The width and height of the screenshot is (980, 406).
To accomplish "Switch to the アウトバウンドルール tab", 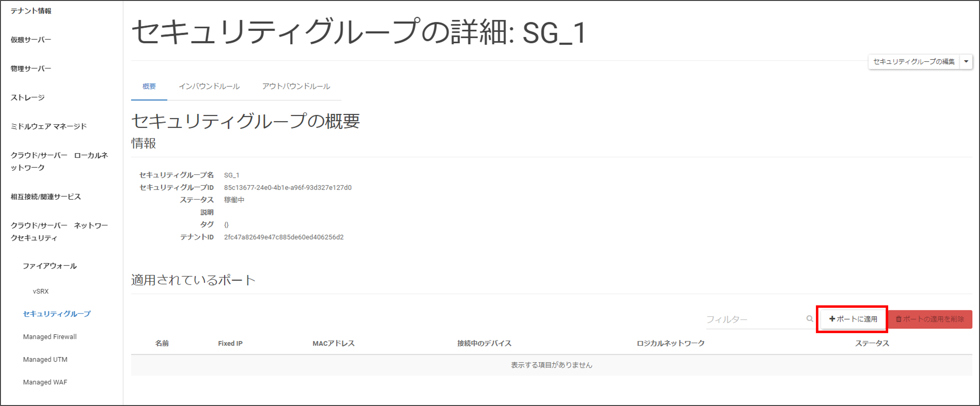I will point(296,86).
